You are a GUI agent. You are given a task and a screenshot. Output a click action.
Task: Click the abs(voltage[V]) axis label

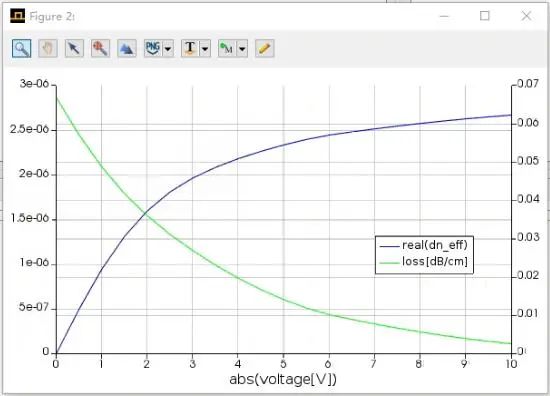(283, 379)
